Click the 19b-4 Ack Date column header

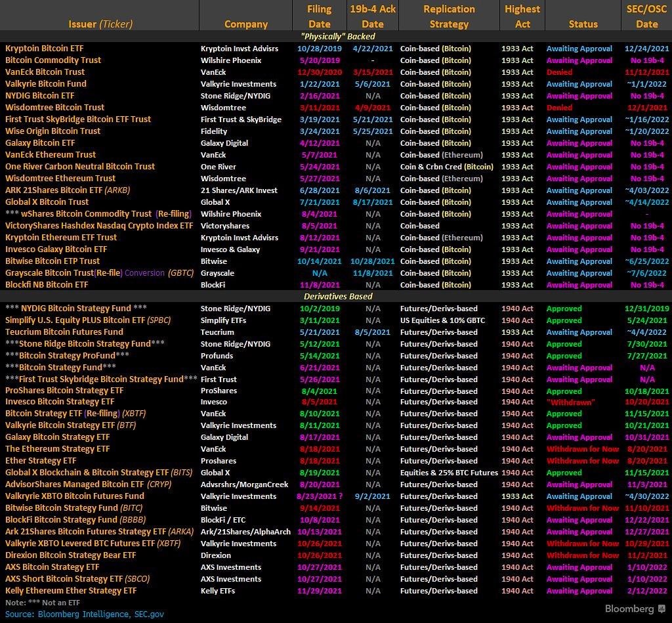click(373, 16)
